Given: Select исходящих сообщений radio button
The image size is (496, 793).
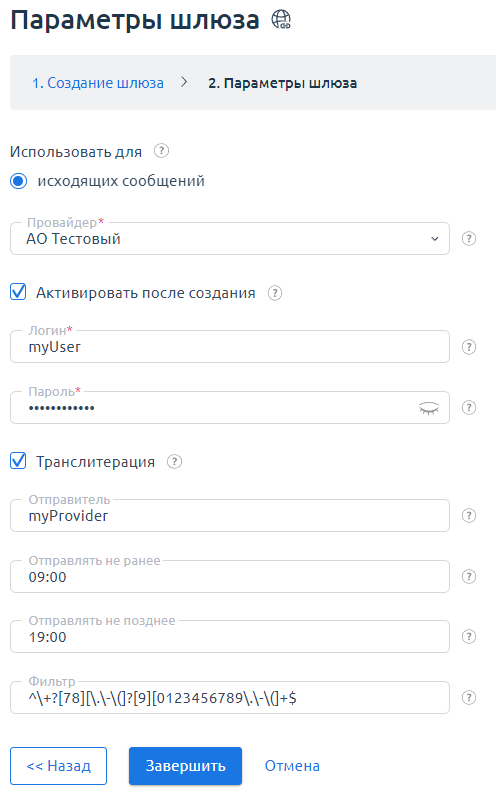Looking at the screenshot, I should [19, 181].
